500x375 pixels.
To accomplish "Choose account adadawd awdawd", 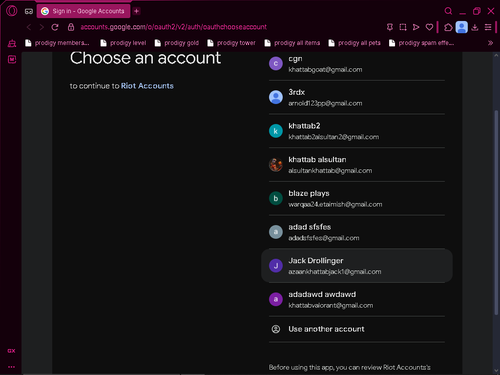I will [357, 299].
